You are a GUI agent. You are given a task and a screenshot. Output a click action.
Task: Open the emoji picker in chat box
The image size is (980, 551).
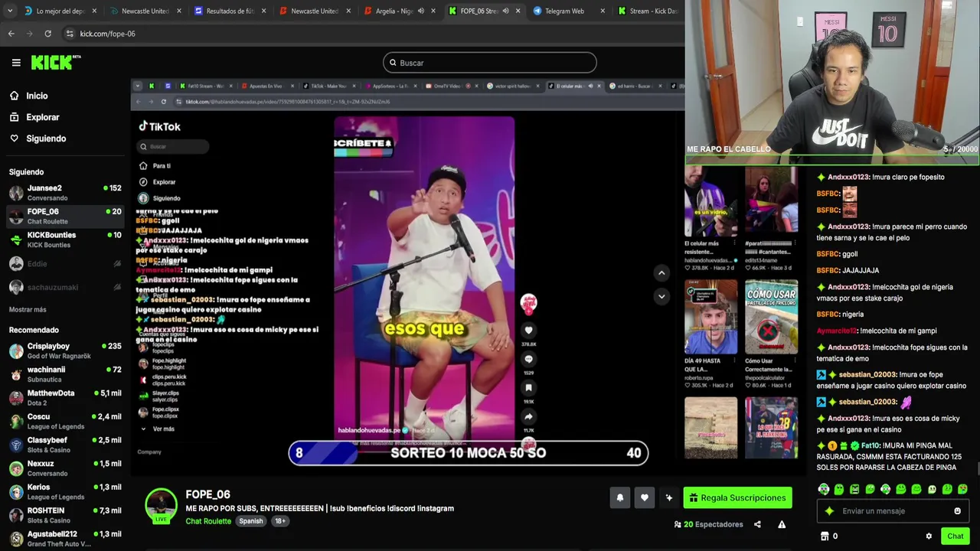tap(957, 511)
